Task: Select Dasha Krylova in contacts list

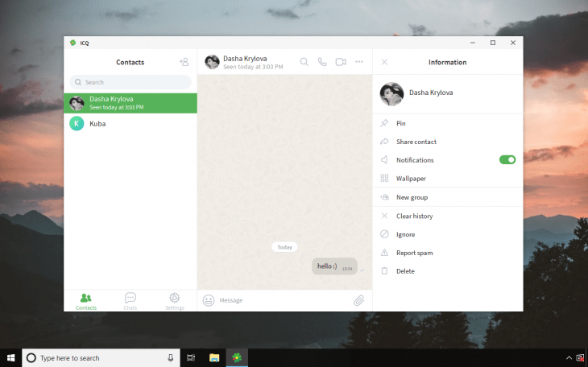Action: tap(130, 103)
